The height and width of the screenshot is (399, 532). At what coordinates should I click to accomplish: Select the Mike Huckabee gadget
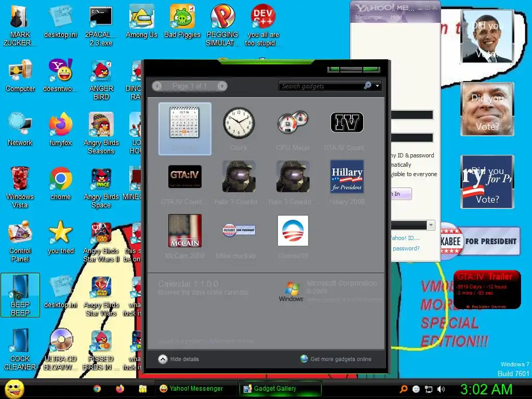point(238,237)
